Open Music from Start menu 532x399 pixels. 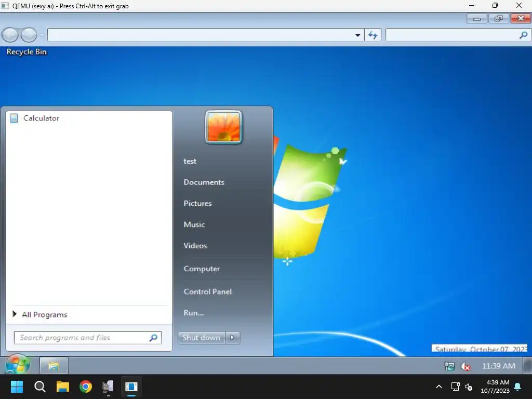194,224
